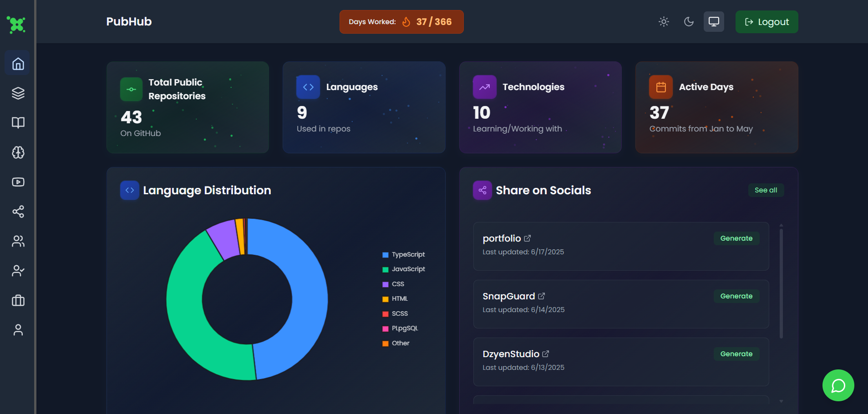Click the user-check icon in the sidebar
Viewport: 868px width, 414px height.
click(x=17, y=271)
